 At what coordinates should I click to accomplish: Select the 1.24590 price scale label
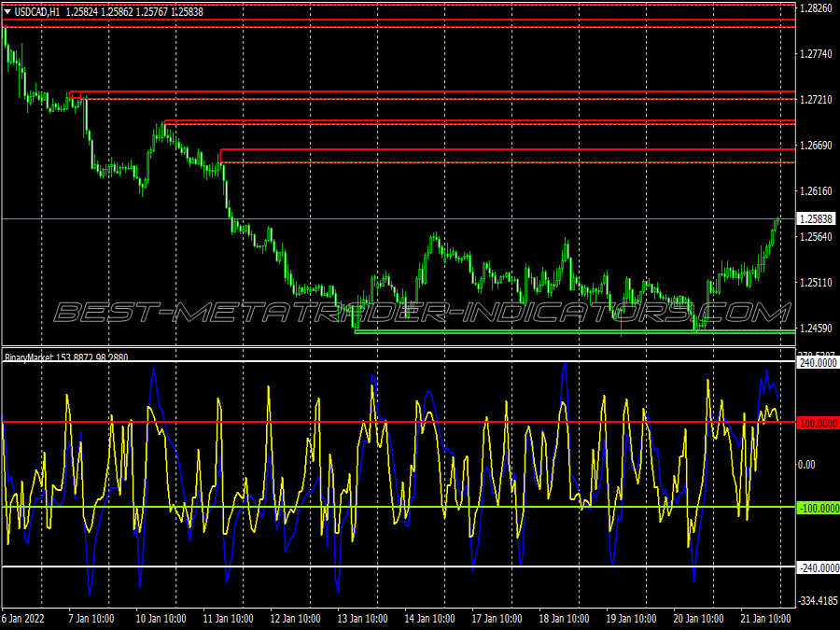816,328
